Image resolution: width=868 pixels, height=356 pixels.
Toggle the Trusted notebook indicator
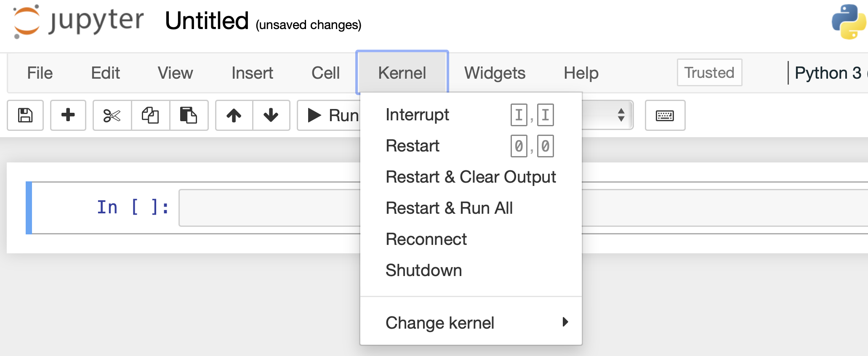tap(709, 73)
